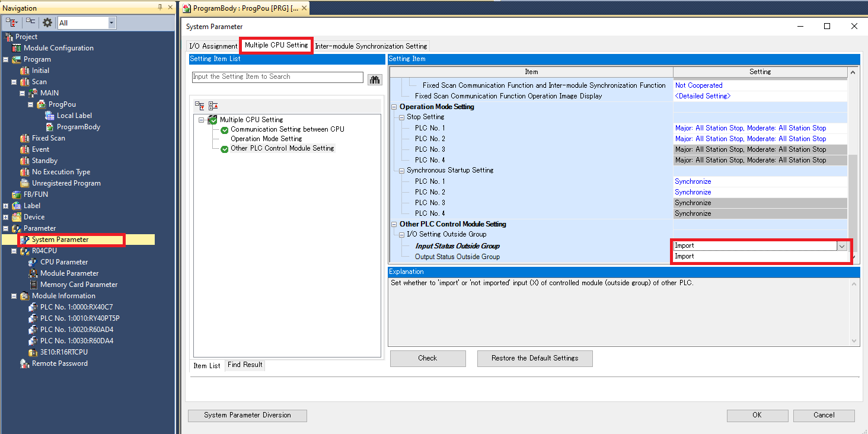This screenshot has width=868, height=434.
Task: Click System Parameter Diversion button
Action: pyautogui.click(x=247, y=415)
